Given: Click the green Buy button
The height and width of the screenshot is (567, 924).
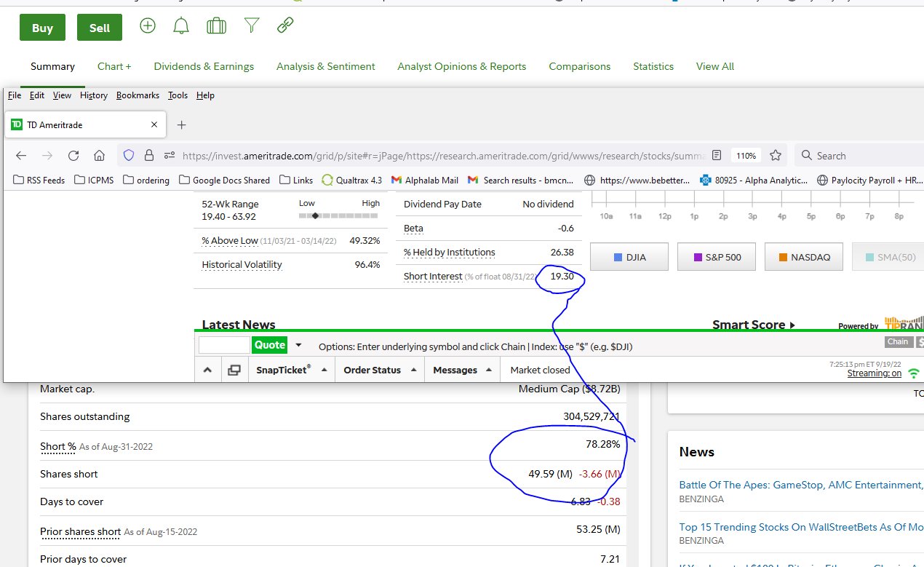Looking at the screenshot, I should click(42, 28).
